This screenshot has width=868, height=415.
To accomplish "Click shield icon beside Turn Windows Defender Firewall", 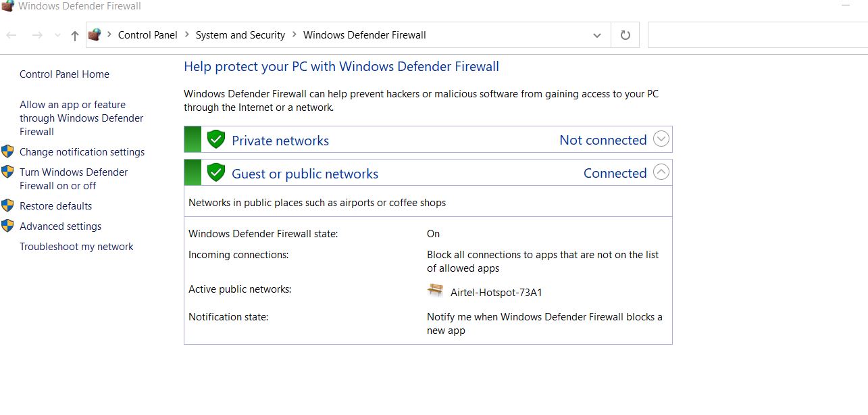I will [8, 172].
